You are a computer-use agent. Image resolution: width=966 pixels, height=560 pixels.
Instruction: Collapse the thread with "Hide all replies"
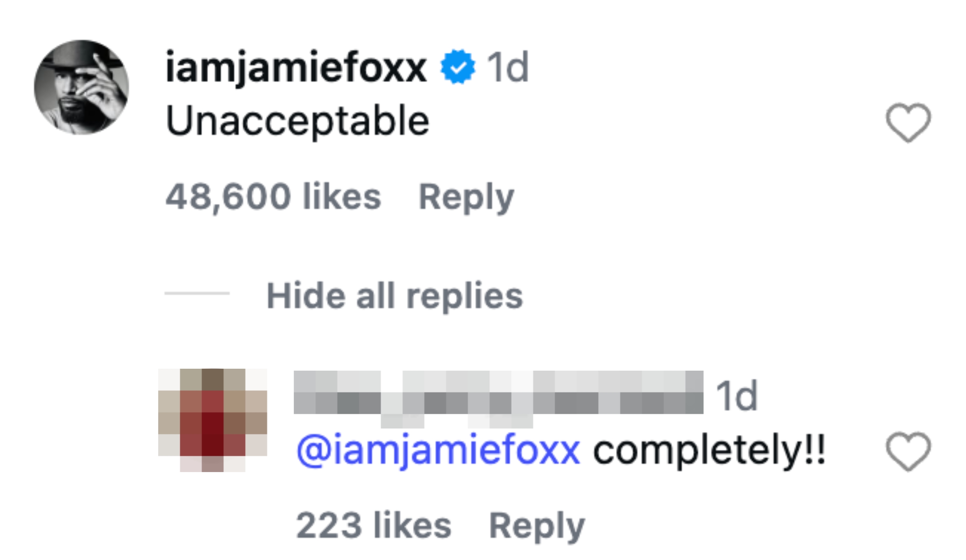tap(395, 296)
